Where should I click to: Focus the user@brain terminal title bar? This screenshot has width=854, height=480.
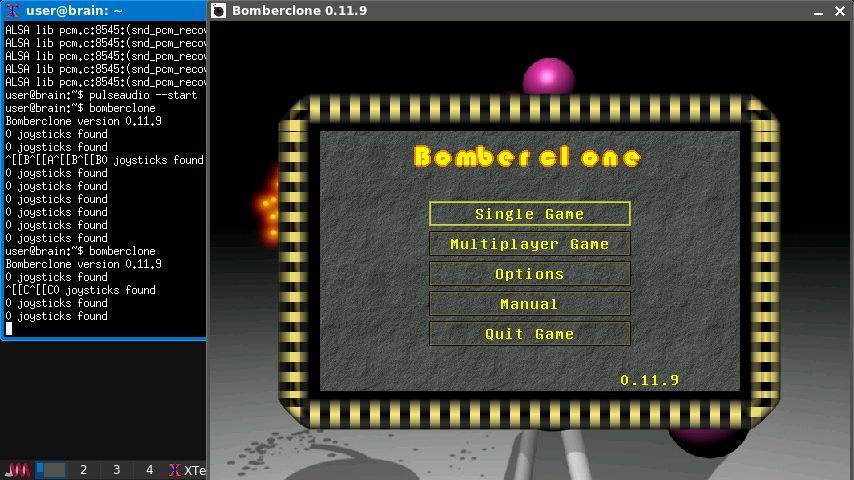pos(100,11)
